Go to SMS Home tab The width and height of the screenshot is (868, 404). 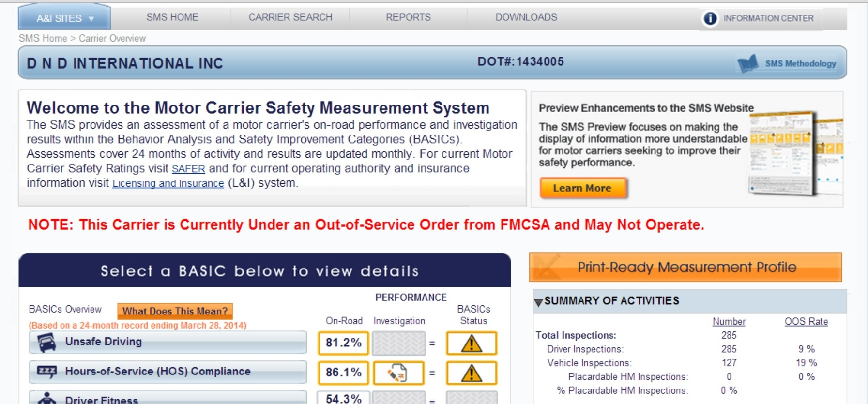click(x=172, y=17)
